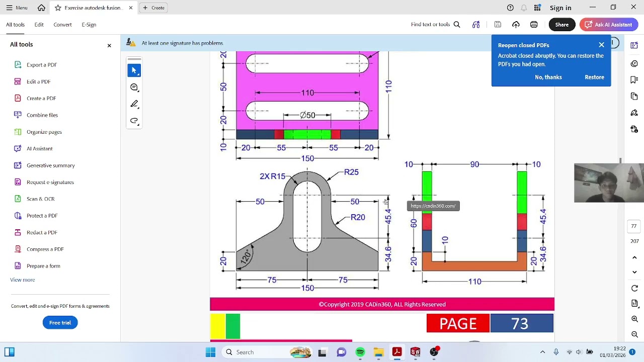This screenshot has width=644, height=362.
Task: Click the upload to cloud icon
Action: point(516,24)
